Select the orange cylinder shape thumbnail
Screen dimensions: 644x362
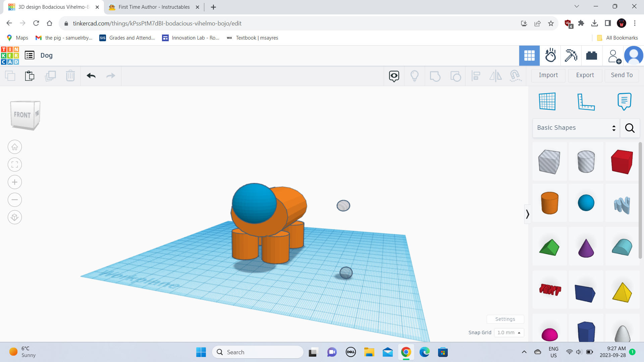click(550, 203)
